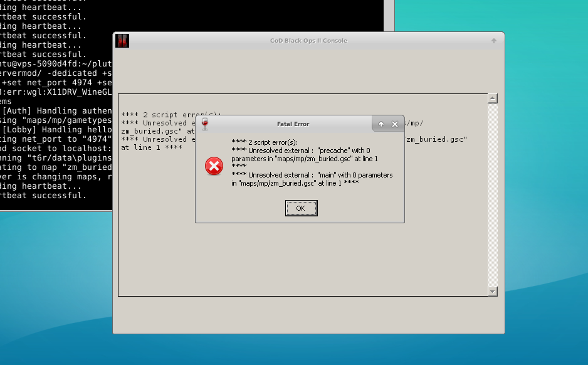The width and height of the screenshot is (588, 365).
Task: Click the "Handling hello" Lobby line in terminal
Action: (x=56, y=129)
